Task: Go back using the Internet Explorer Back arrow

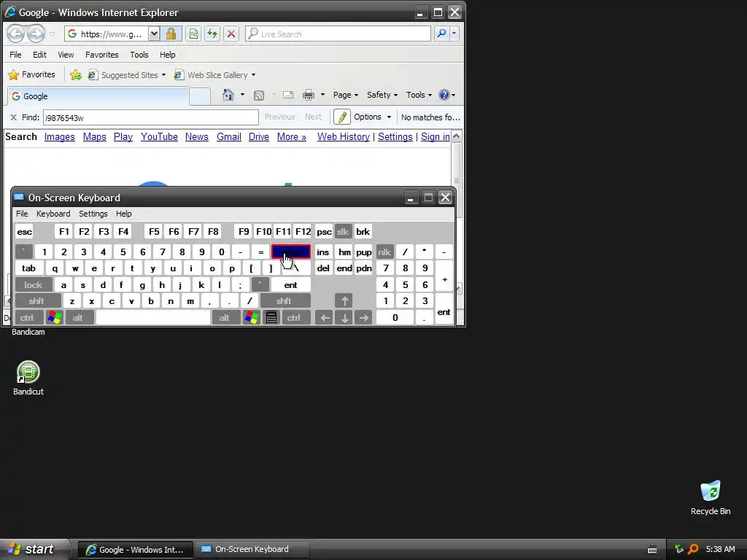Action: pos(16,34)
